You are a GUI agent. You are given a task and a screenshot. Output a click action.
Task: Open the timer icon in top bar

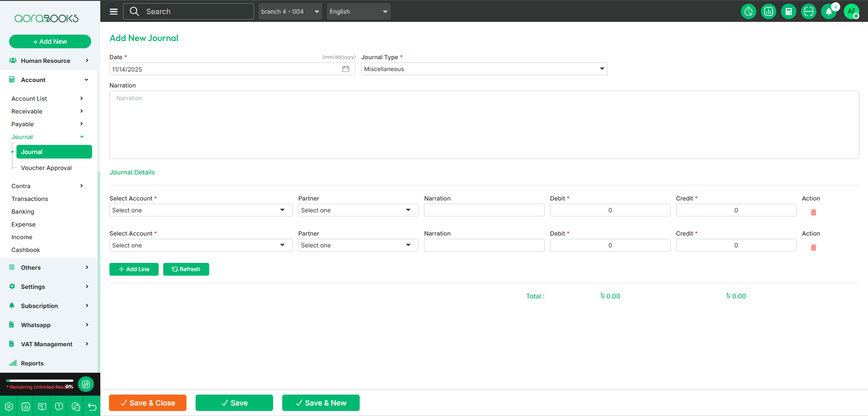click(748, 11)
